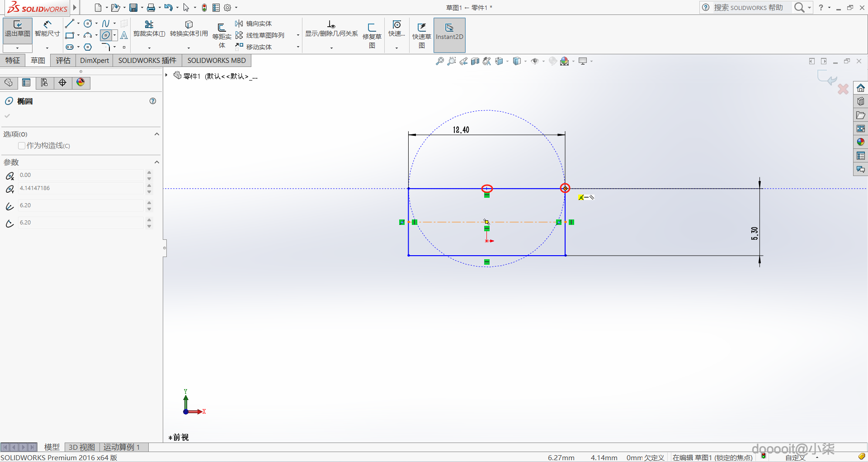This screenshot has height=462, width=868.
Task: Open the Zoom to Fit view tool
Action: coord(439,61)
